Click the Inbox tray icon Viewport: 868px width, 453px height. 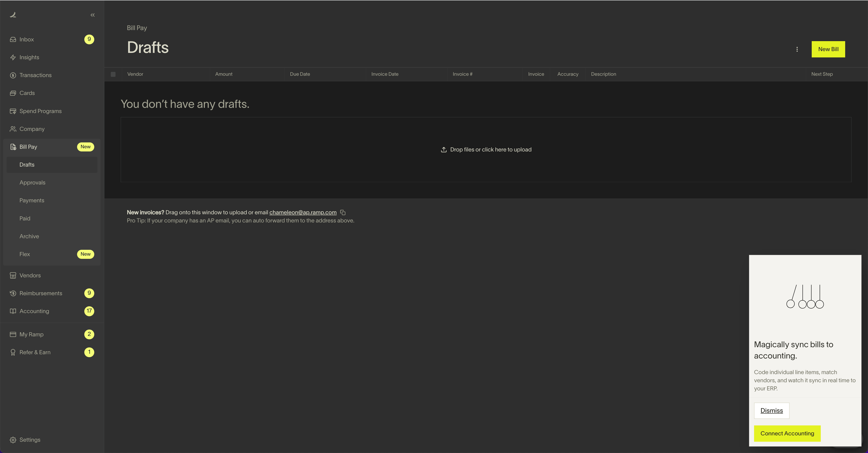coord(13,39)
